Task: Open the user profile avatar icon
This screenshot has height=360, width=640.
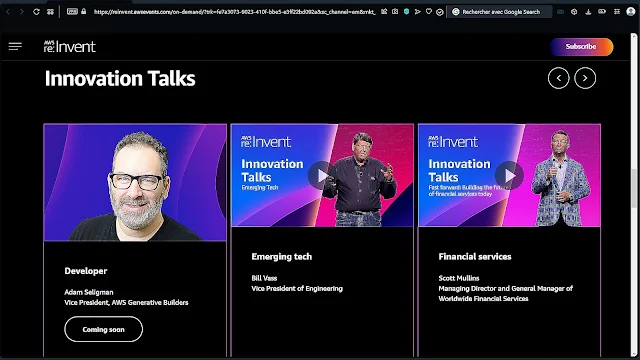Action: click(x=631, y=11)
